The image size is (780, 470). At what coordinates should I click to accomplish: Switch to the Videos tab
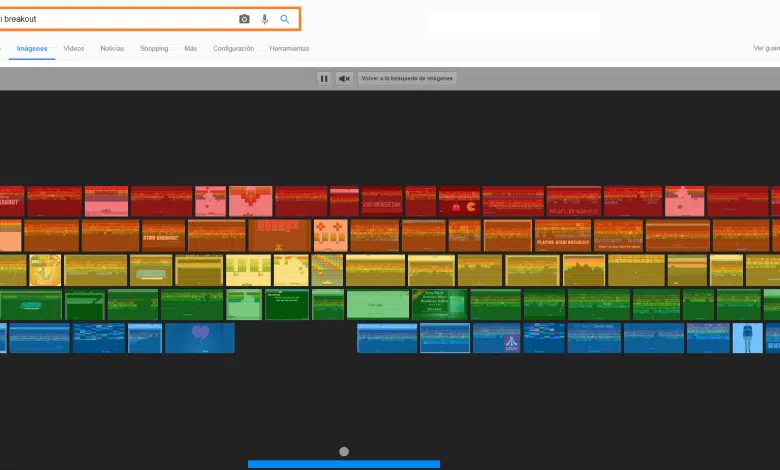(x=74, y=49)
